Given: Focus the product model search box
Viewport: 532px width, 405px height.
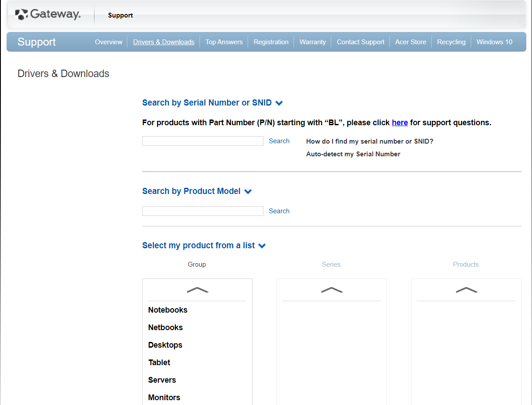Looking at the screenshot, I should (203, 211).
